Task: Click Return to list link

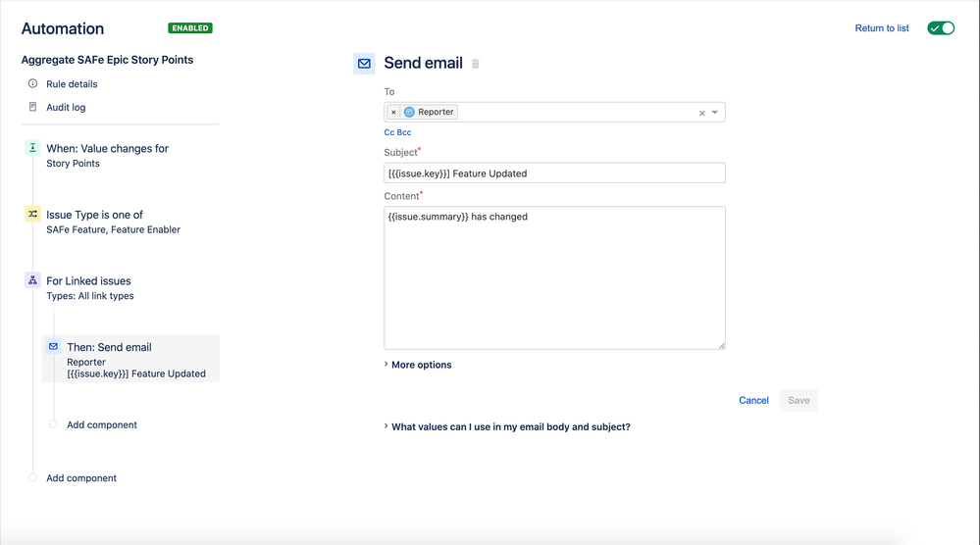Action: click(x=881, y=28)
